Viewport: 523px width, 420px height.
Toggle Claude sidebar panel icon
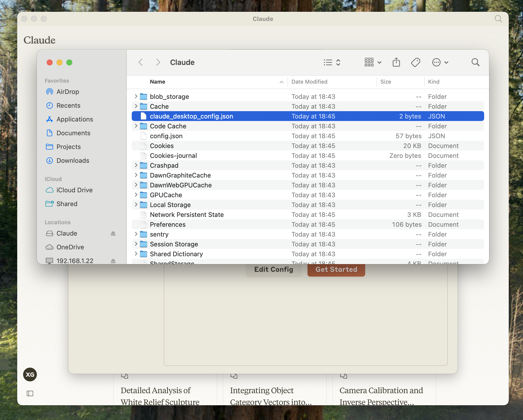coord(30,393)
